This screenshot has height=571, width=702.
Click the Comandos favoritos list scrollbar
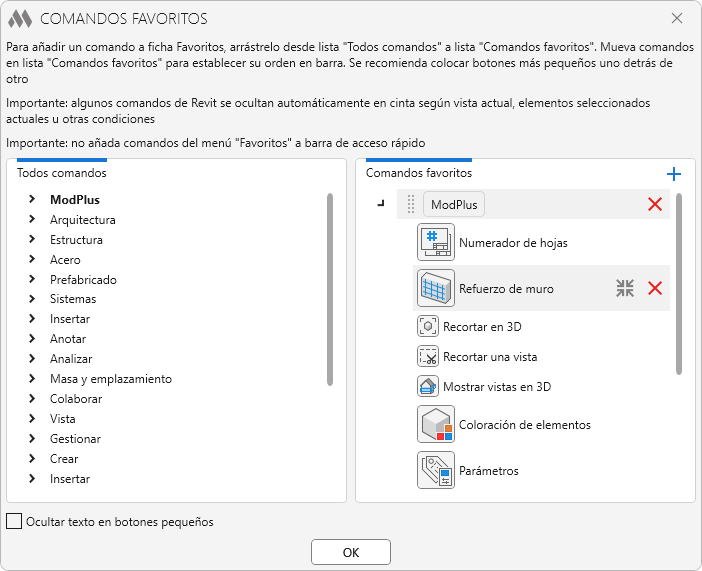tap(679, 284)
